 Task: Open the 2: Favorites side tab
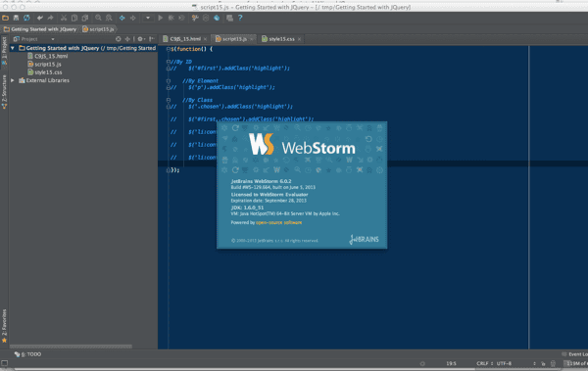coord(4,325)
